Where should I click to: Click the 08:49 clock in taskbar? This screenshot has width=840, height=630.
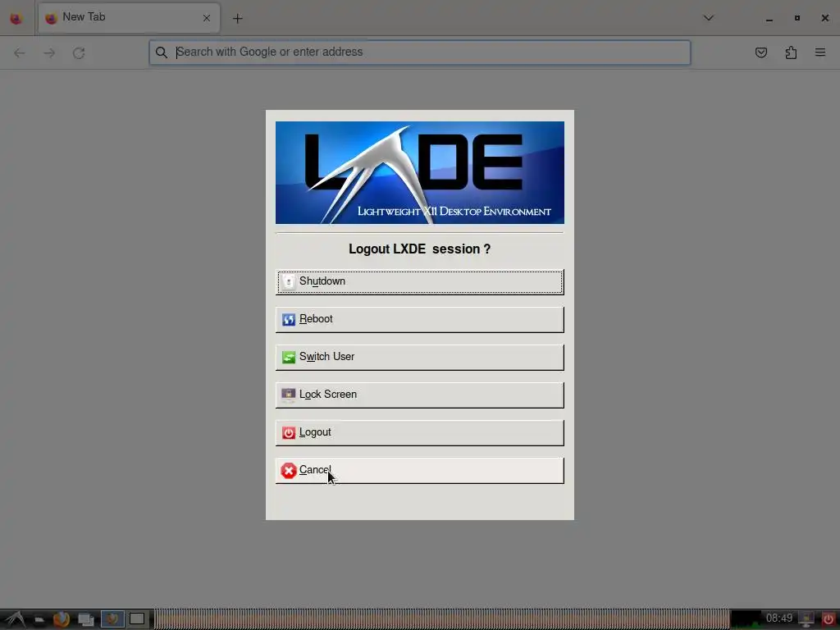(779, 619)
